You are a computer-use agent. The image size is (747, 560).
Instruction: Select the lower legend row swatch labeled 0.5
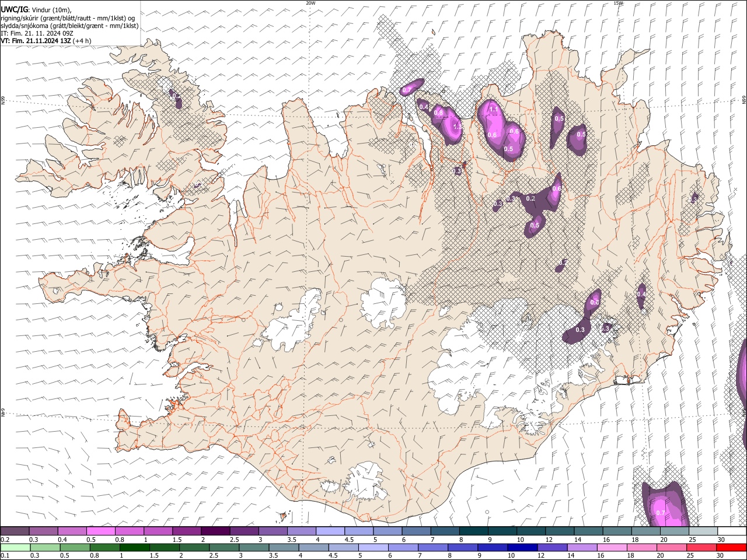point(75,547)
